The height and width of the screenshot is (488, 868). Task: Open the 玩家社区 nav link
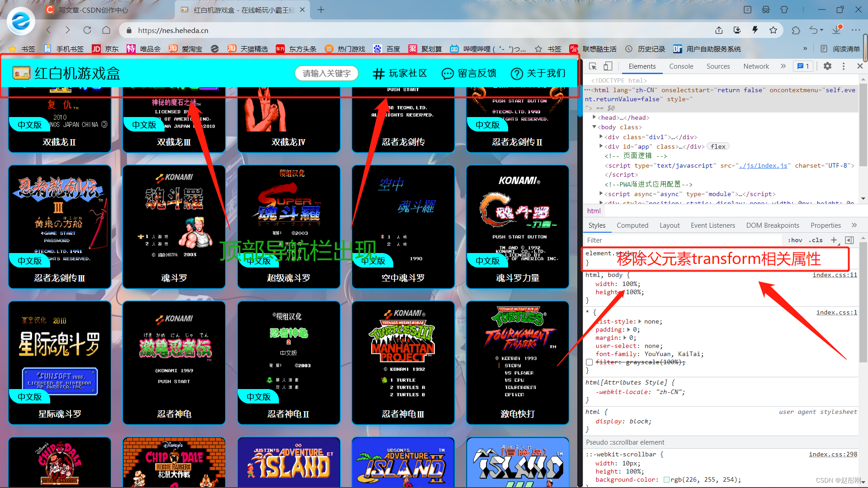pyautogui.click(x=400, y=73)
